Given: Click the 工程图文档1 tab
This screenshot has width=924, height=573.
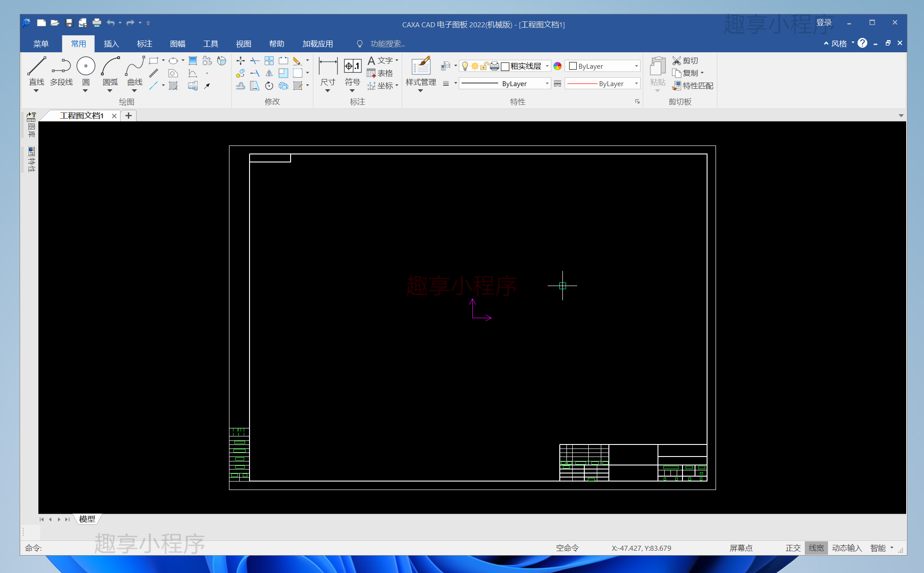Looking at the screenshot, I should point(80,115).
